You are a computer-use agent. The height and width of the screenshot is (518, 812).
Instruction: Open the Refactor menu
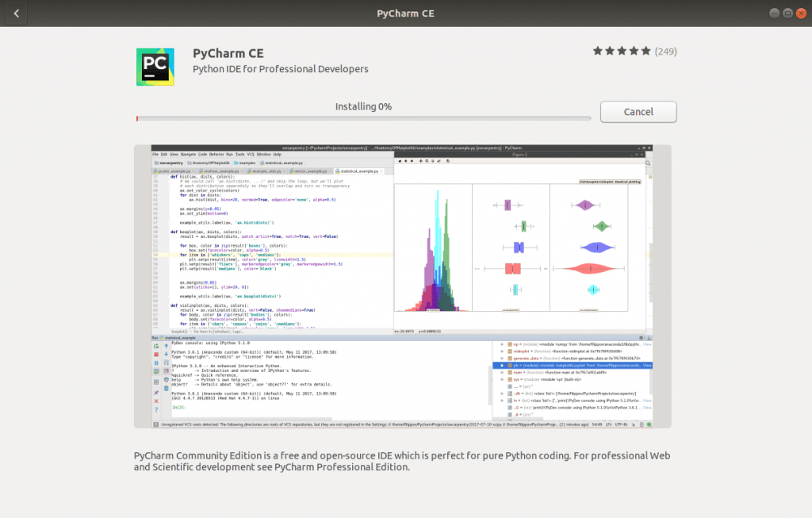[x=216, y=154]
